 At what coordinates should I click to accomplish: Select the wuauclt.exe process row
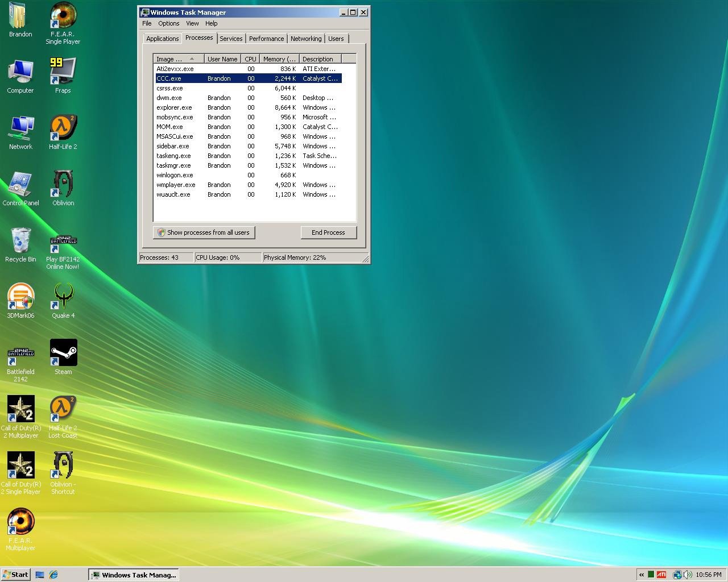(249, 194)
